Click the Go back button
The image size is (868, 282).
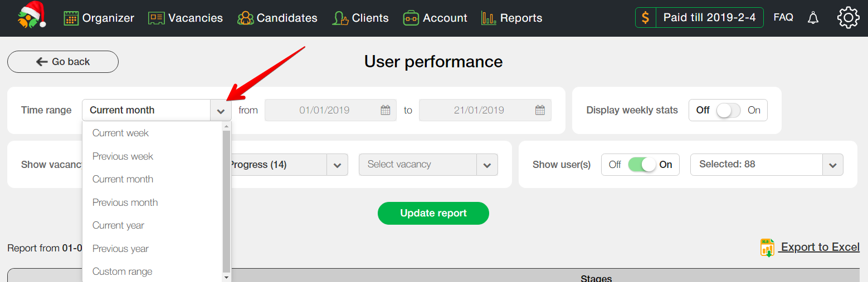(63, 62)
